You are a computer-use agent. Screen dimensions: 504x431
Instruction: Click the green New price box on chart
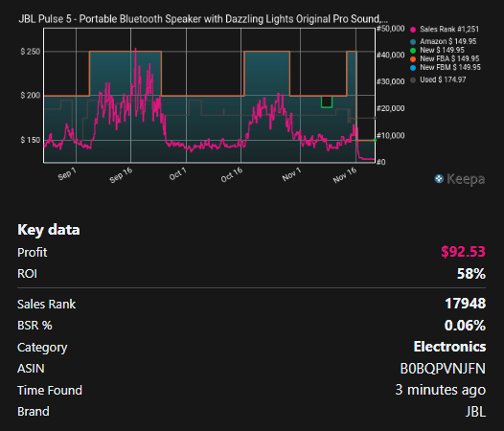pyautogui.click(x=327, y=102)
